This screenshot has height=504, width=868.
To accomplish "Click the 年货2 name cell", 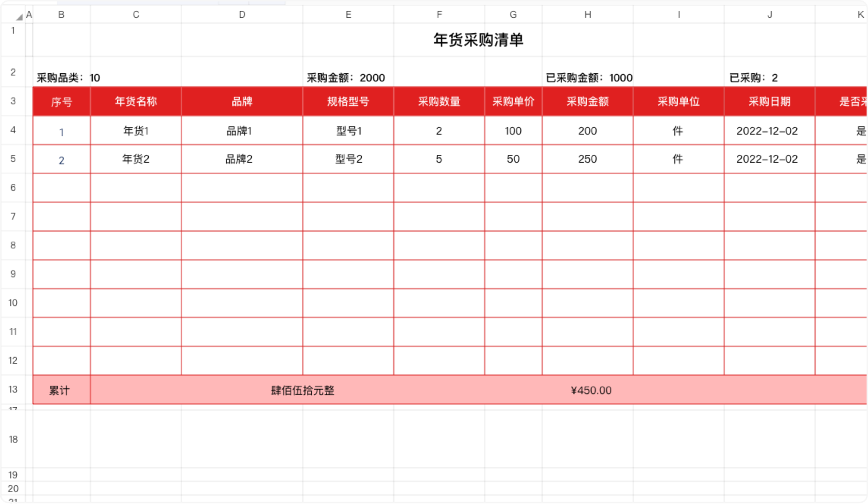I will 136,159.
